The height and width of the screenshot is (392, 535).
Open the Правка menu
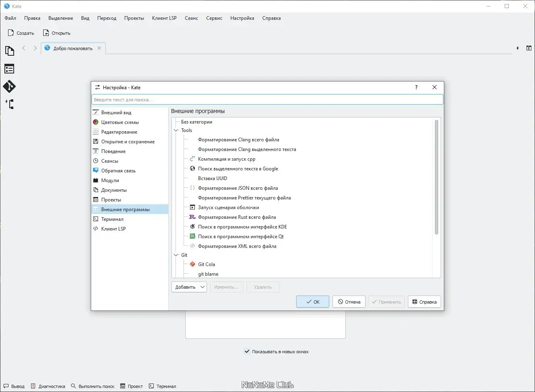(32, 18)
